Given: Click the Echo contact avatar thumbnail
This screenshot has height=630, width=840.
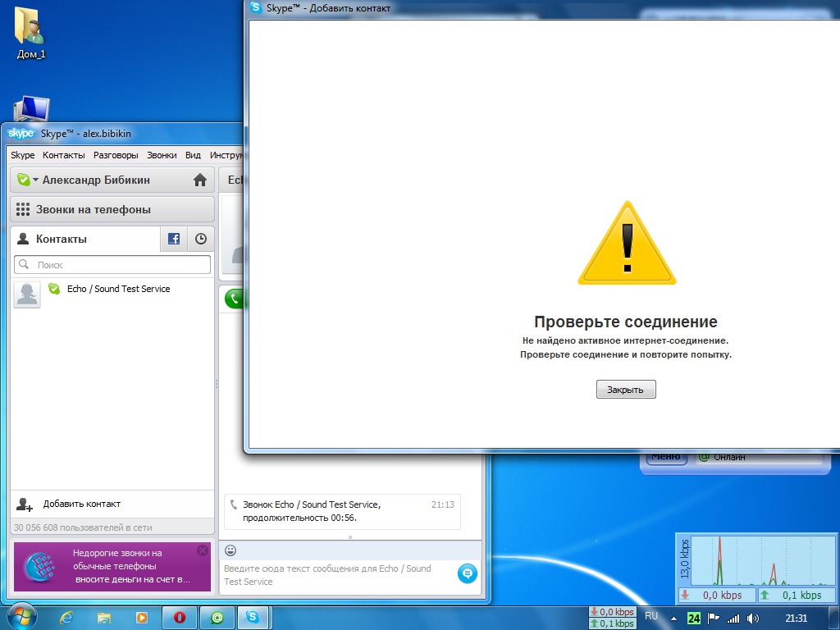Looking at the screenshot, I should pyautogui.click(x=27, y=294).
